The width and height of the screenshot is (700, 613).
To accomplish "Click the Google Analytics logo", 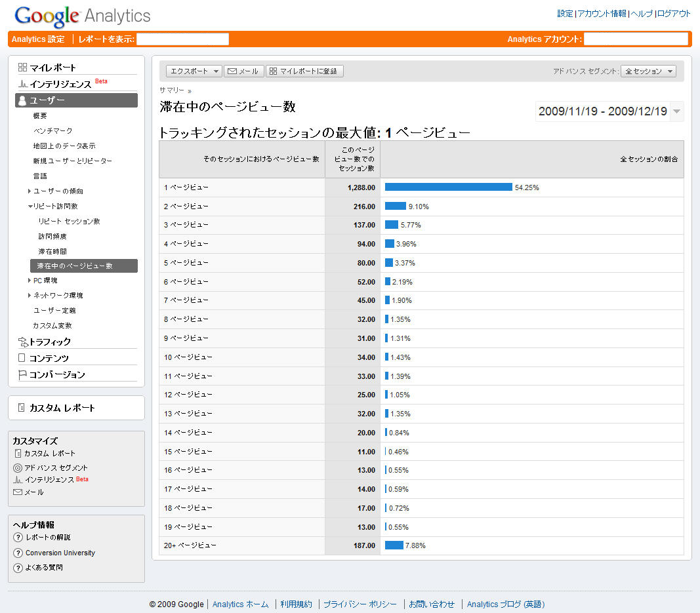I will pyautogui.click(x=83, y=16).
